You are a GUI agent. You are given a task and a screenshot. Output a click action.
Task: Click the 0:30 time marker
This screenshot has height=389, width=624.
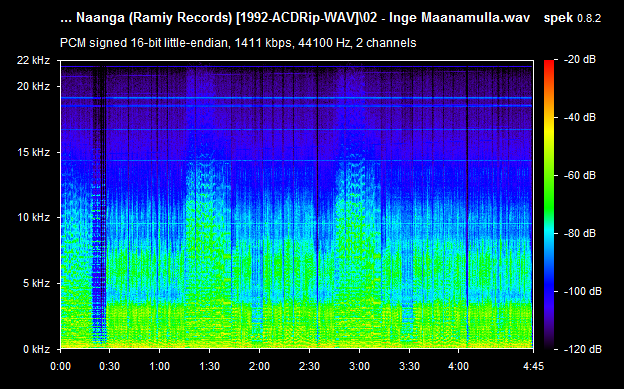point(110,366)
